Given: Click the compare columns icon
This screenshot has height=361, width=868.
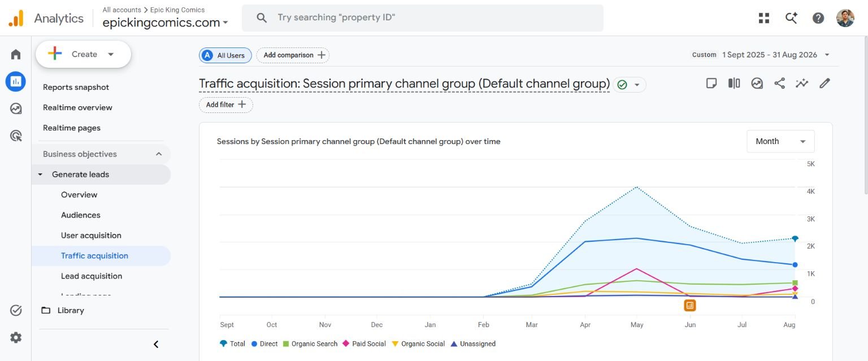Looking at the screenshot, I should click(734, 84).
